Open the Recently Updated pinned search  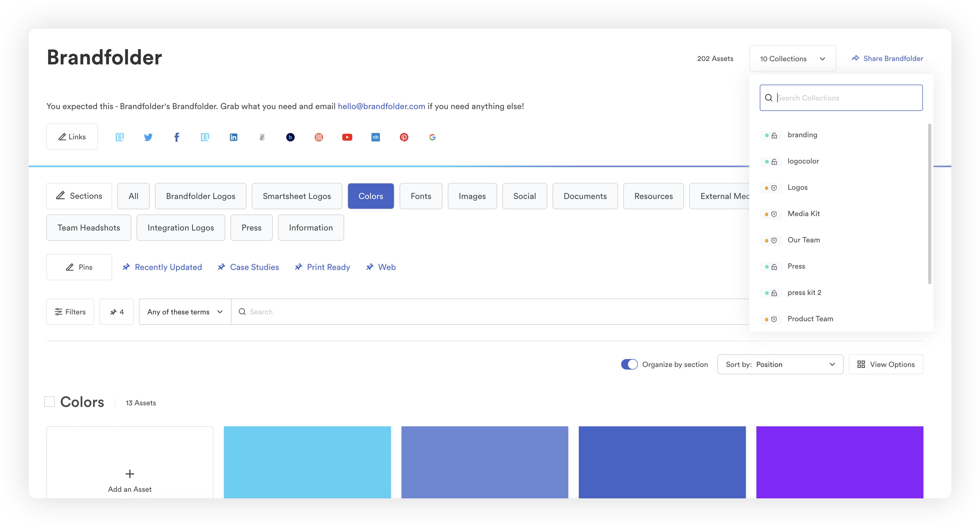click(x=168, y=267)
